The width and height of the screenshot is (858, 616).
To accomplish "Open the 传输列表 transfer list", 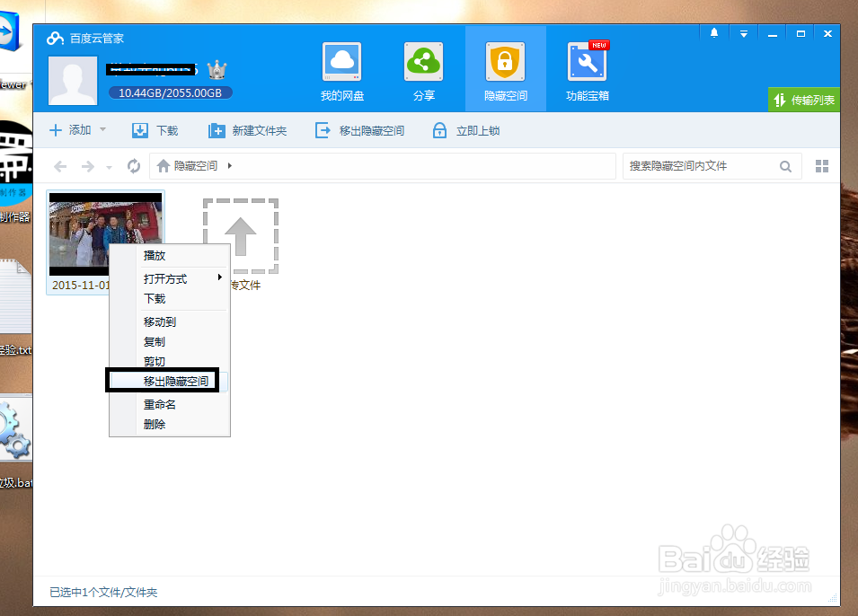I will point(803,100).
